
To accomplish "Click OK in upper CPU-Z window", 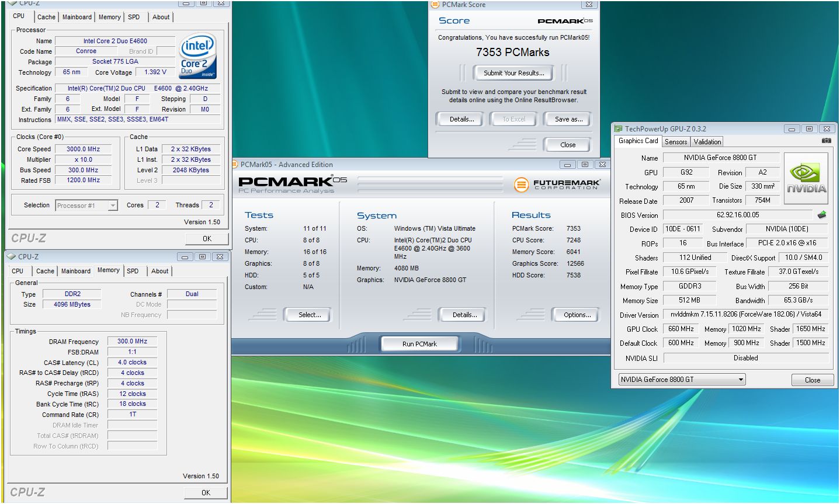I will [206, 239].
